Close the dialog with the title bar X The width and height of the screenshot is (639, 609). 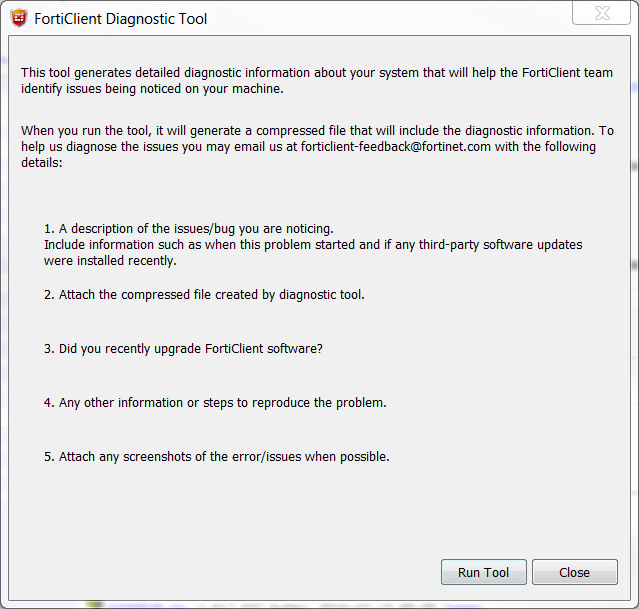tap(600, 14)
